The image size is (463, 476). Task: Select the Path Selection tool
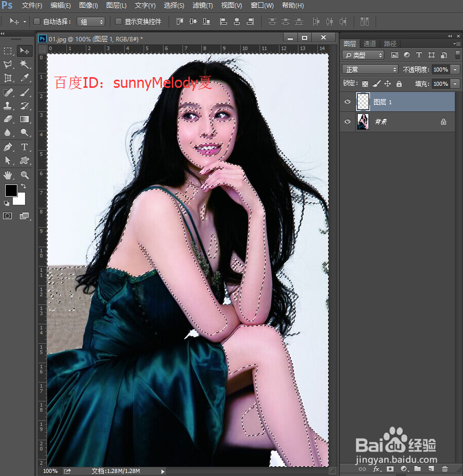pyautogui.click(x=8, y=160)
